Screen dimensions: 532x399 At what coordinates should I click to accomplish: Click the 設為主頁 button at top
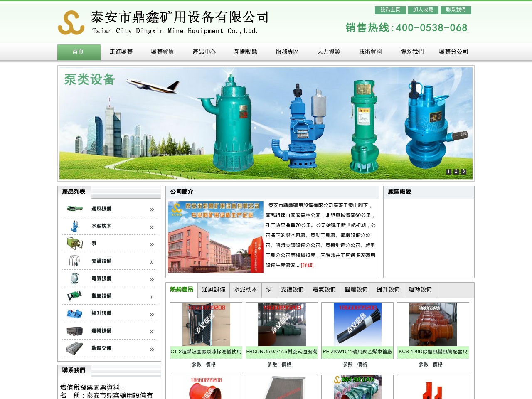[x=390, y=10]
